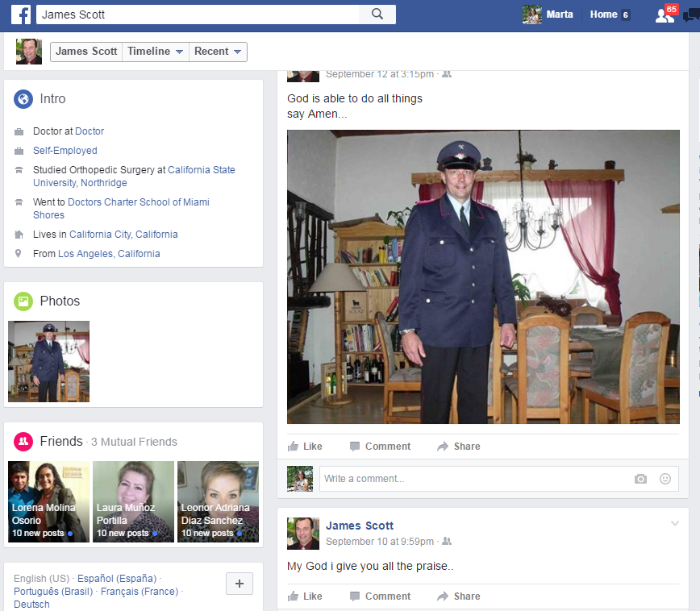Select Marta's profile in the top bar
Viewport: 700px width, 611px height.
click(548, 14)
